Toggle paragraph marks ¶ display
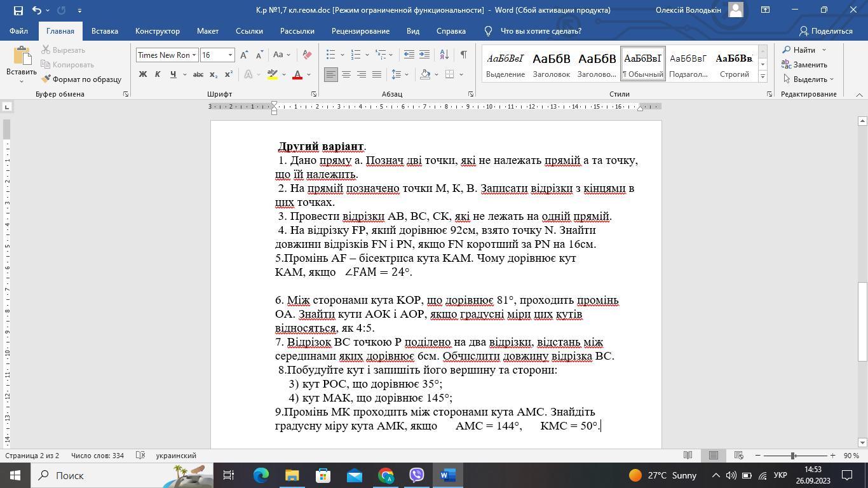 pos(463,55)
